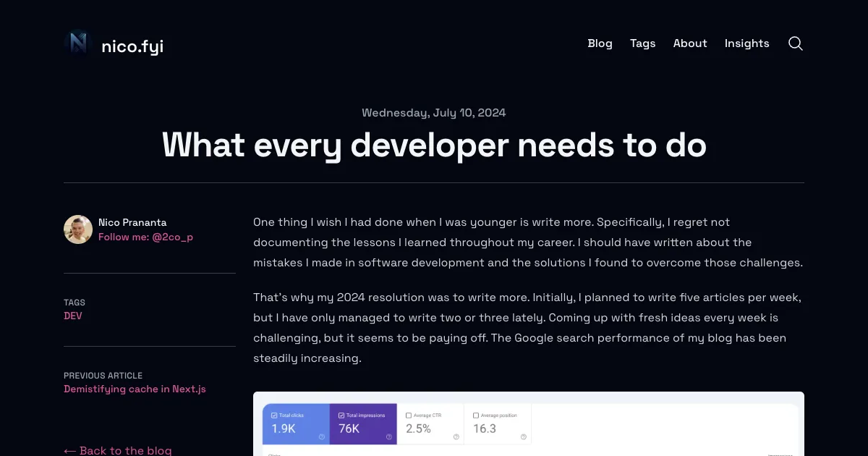The width and height of the screenshot is (868, 456).
Task: Switch to the Tags page
Action: 642,43
